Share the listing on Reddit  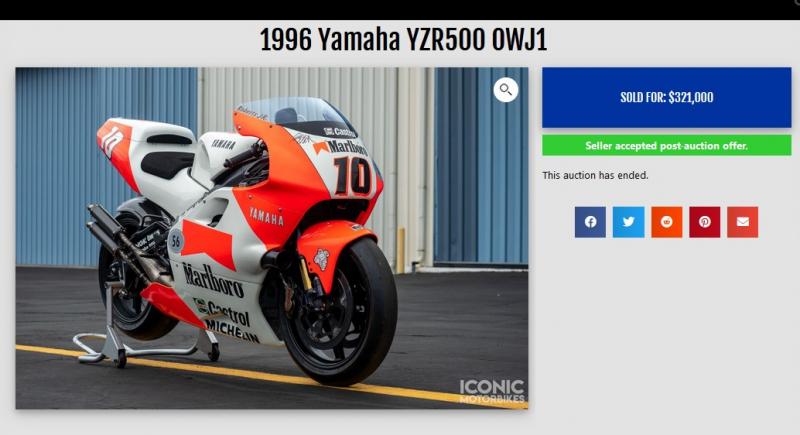click(666, 222)
